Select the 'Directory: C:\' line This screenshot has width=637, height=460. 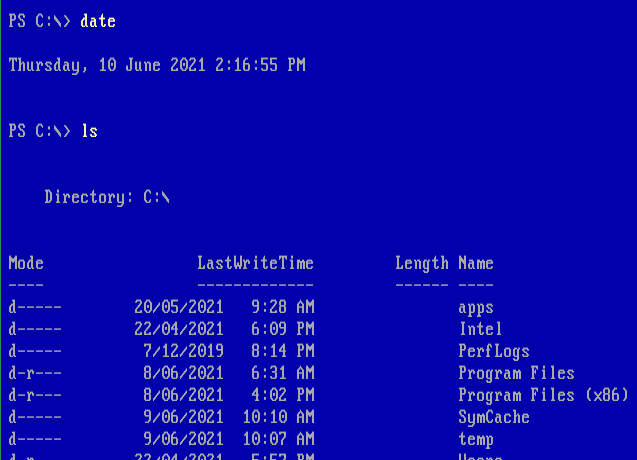point(107,197)
